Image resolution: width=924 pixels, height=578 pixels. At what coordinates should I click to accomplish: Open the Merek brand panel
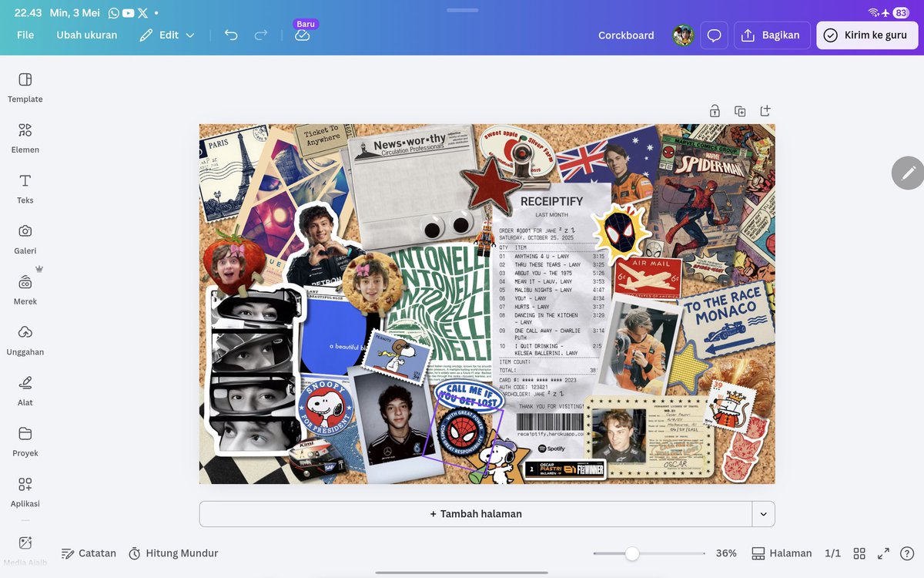pyautogui.click(x=25, y=290)
